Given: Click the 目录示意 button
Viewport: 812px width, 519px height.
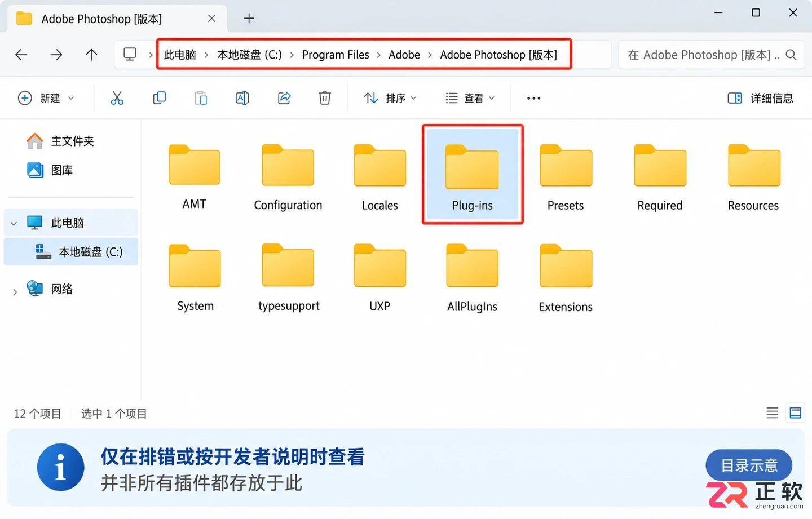Looking at the screenshot, I should pyautogui.click(x=749, y=465).
